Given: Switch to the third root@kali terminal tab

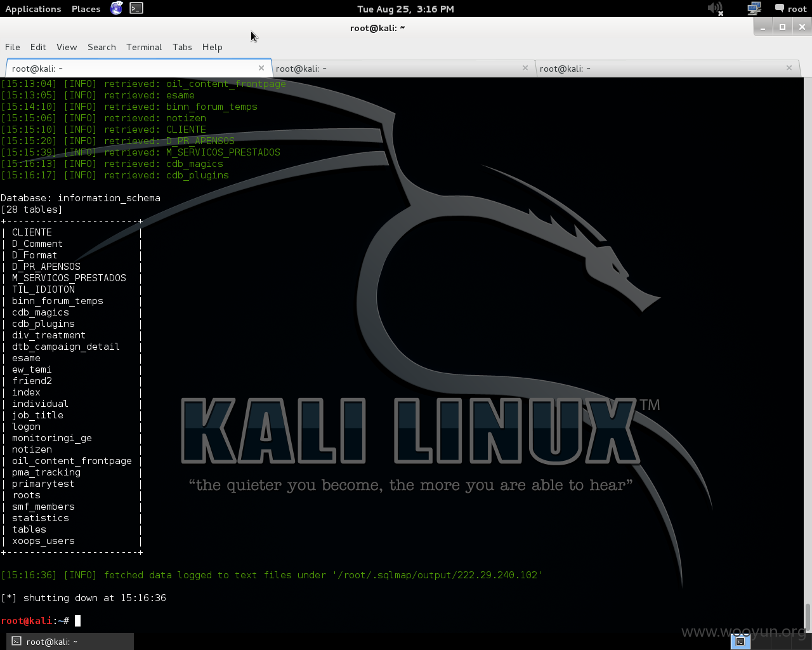Looking at the screenshot, I should click(x=667, y=68).
